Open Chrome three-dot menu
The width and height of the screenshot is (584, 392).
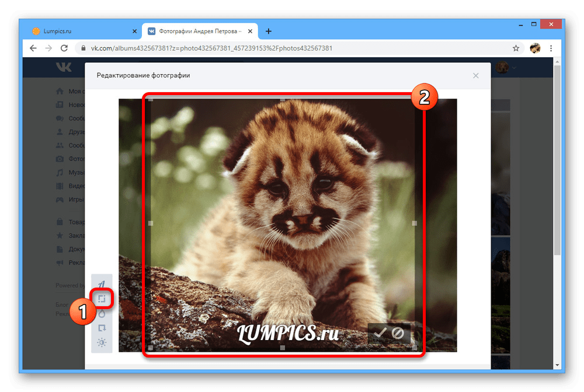point(551,48)
